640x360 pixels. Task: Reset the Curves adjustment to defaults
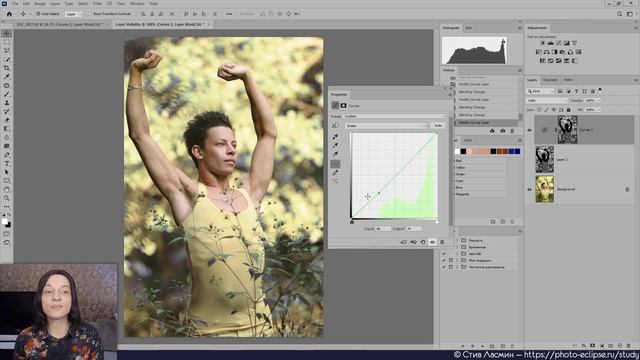423,242
